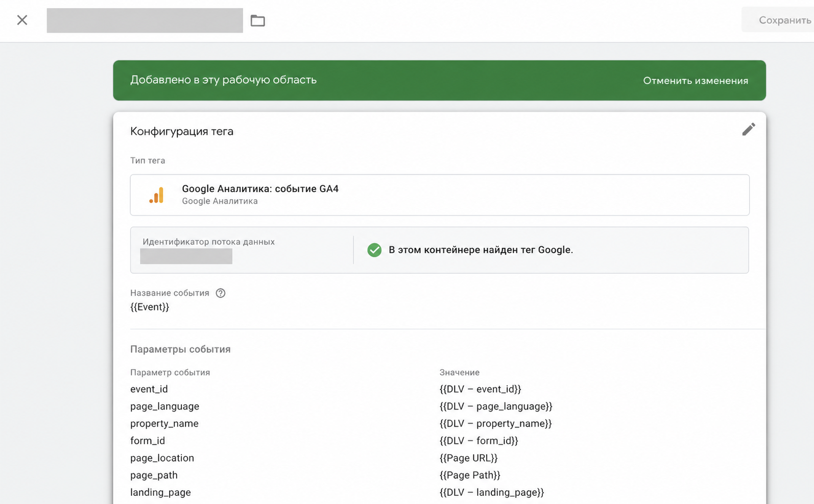Open the help icon beside Название события
This screenshot has width=814, height=504.
click(221, 293)
